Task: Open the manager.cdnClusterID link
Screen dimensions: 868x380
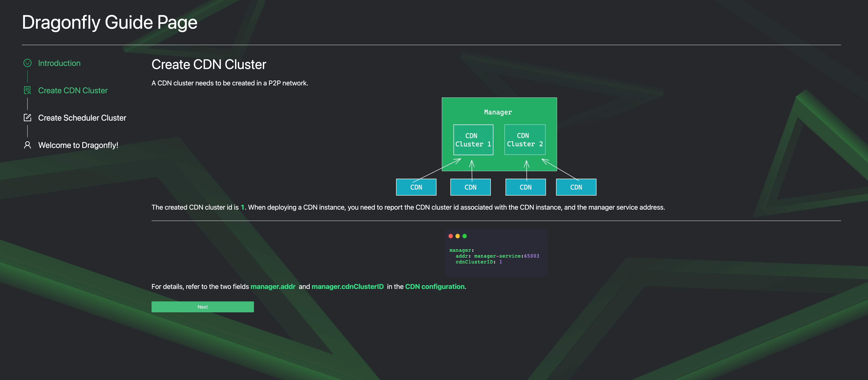Action: [347, 287]
